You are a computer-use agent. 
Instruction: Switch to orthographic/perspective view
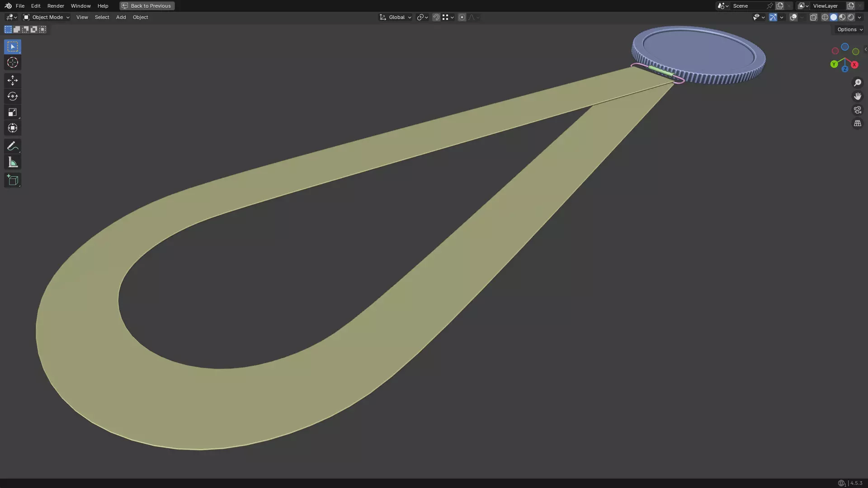857,123
